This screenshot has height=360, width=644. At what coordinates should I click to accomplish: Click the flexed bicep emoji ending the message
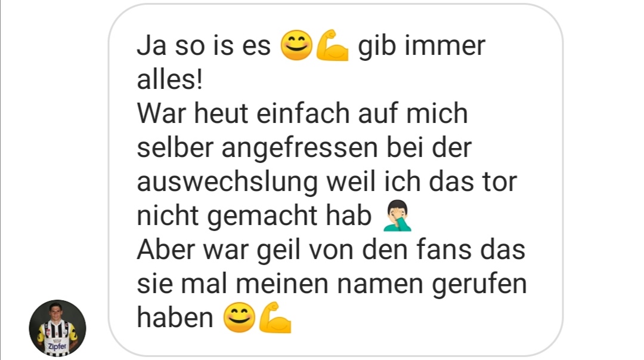(275, 318)
